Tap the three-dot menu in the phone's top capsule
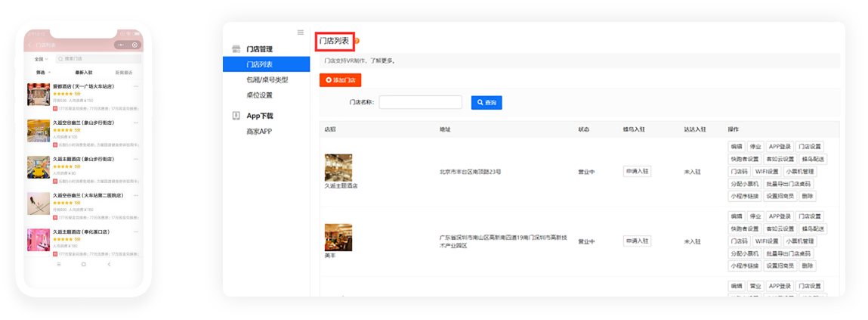 pos(122,45)
